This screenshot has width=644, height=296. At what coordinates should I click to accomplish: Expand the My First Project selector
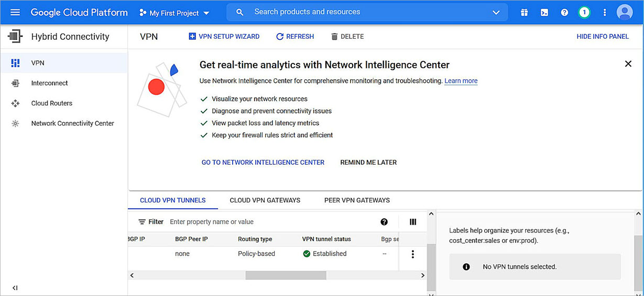click(x=174, y=13)
